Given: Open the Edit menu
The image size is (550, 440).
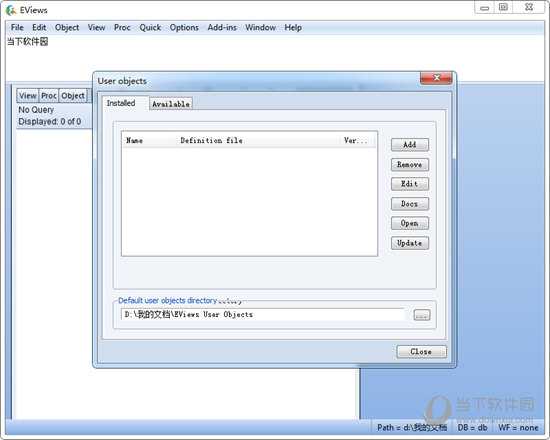Looking at the screenshot, I should (x=39, y=27).
